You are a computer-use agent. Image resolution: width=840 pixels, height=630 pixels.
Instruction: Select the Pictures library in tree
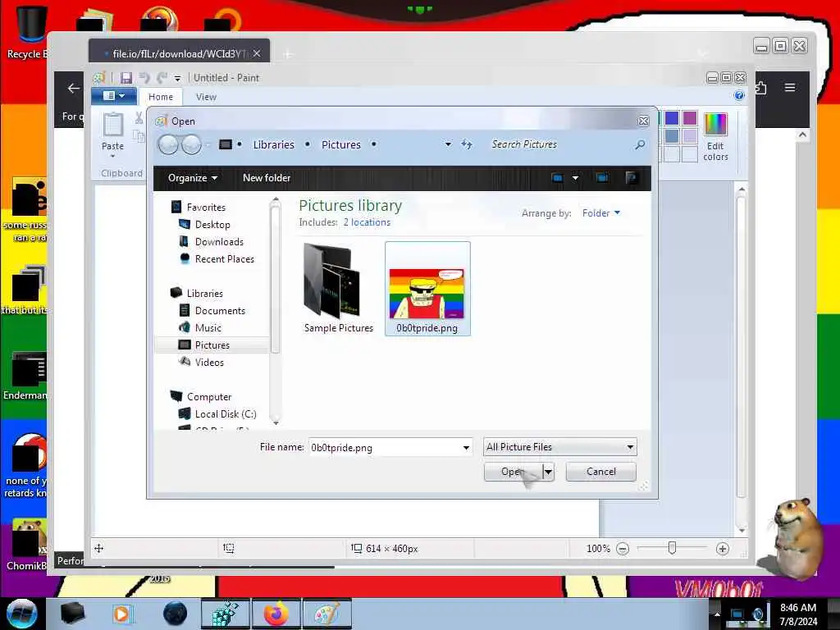point(212,345)
